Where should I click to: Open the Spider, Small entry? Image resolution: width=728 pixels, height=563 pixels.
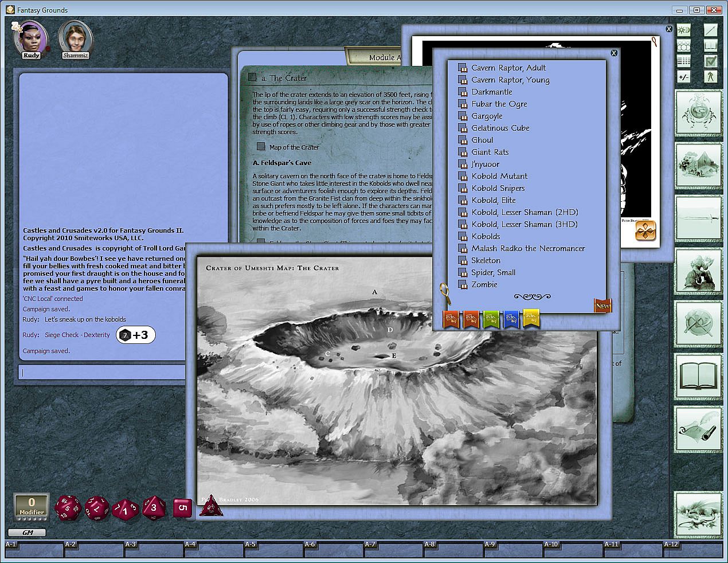tap(494, 272)
